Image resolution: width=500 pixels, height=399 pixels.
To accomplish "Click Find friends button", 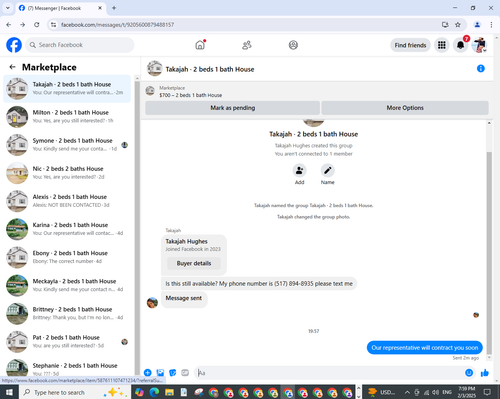I will [x=410, y=45].
